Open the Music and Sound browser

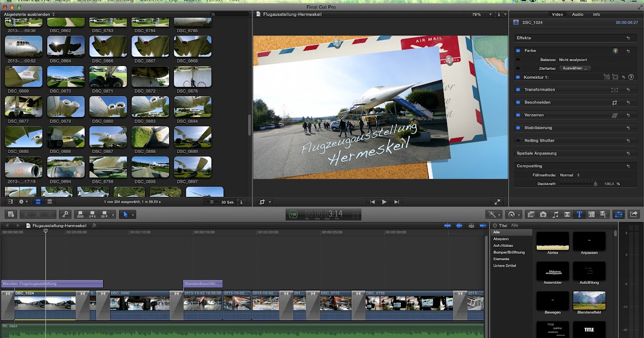(555, 214)
